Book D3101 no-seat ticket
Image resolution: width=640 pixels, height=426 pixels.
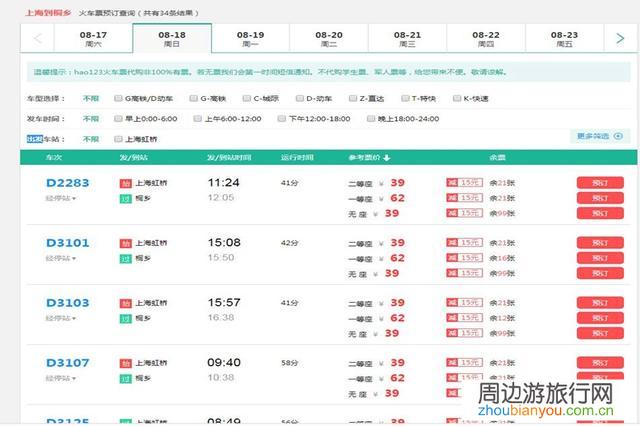pos(600,273)
